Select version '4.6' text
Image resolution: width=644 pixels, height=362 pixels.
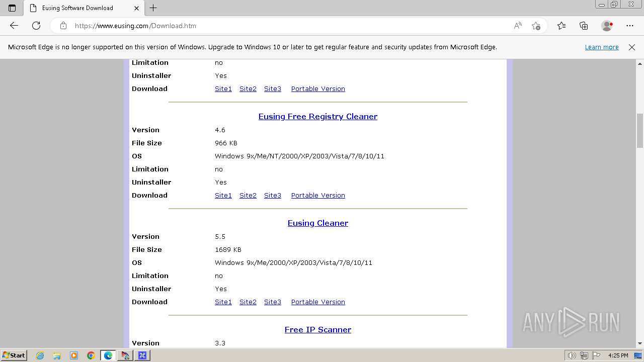click(x=220, y=130)
